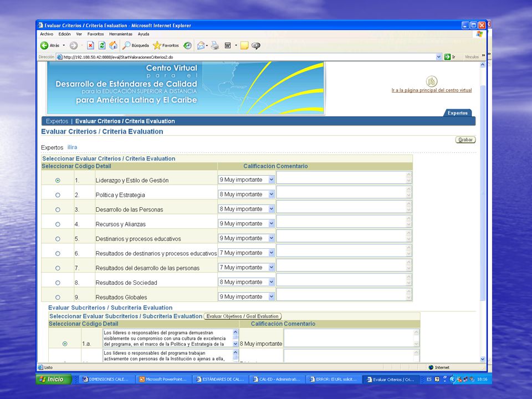Click the forward navigation arrow
The height and width of the screenshot is (399, 532).
pos(74,45)
